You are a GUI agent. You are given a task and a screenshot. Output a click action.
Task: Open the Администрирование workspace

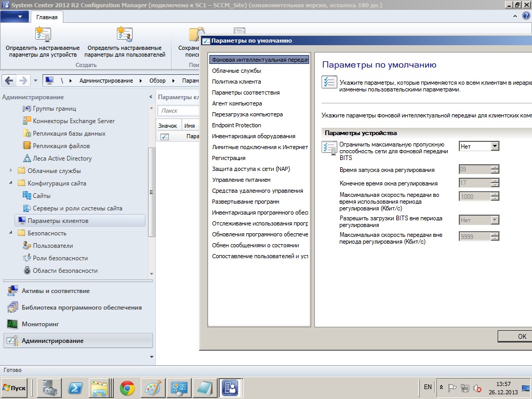coord(78,341)
